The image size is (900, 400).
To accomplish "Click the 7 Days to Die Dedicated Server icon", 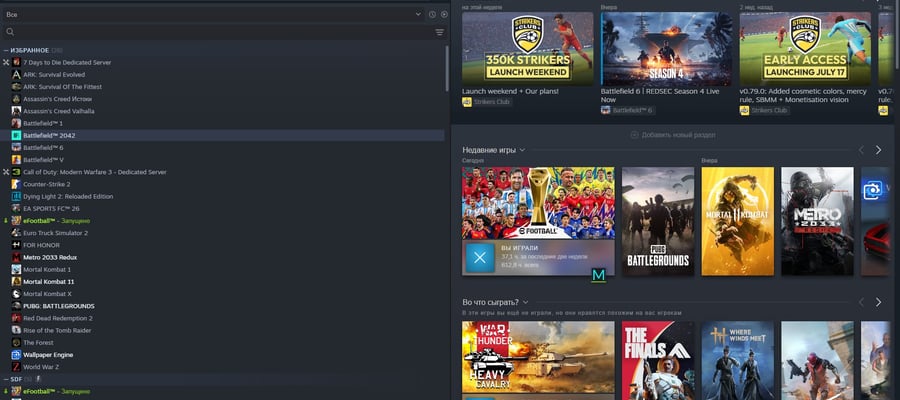I will coord(16,62).
